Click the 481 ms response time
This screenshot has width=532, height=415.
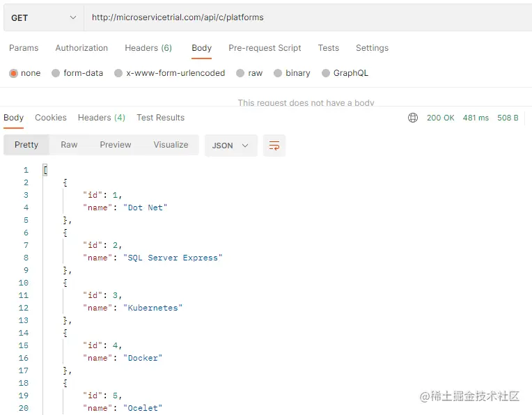[476, 118]
